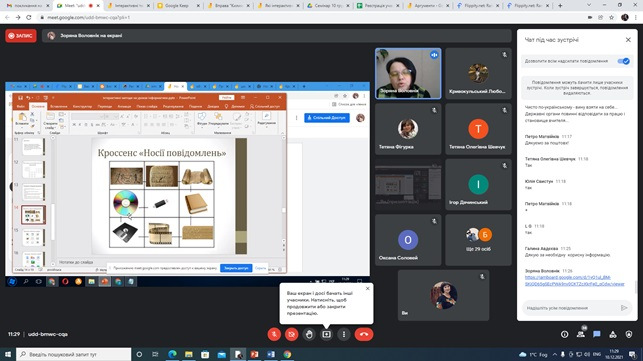643x361 pixels.
Task: Toggle allow everyone to send messages
Action: [x=623, y=61]
